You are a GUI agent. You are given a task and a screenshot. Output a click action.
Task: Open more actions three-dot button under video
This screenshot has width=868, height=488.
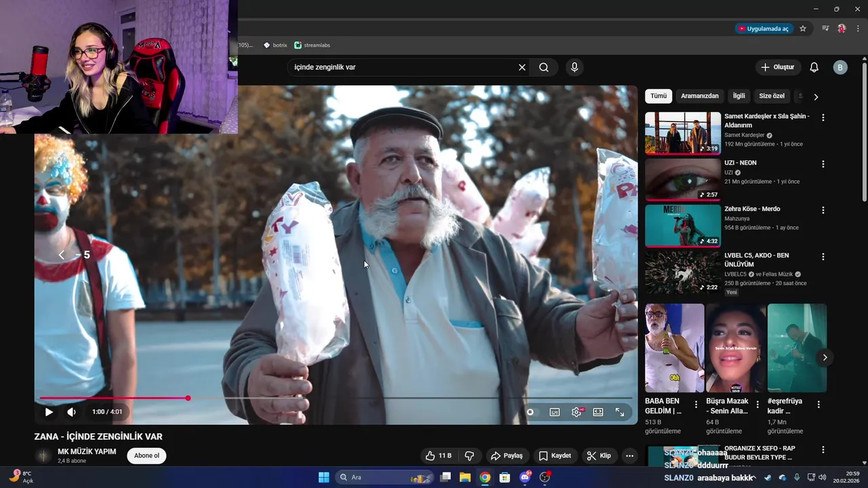[629, 455]
